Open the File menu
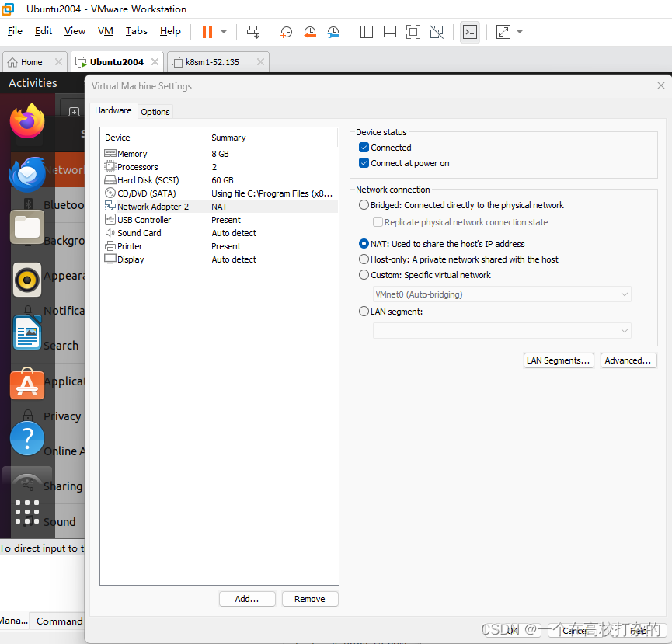 [15, 31]
